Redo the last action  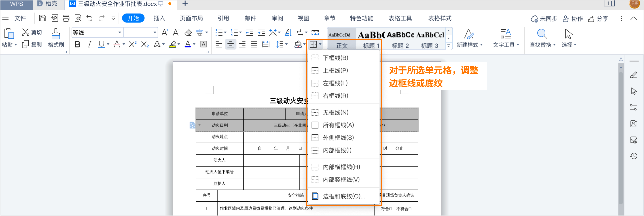(x=102, y=18)
